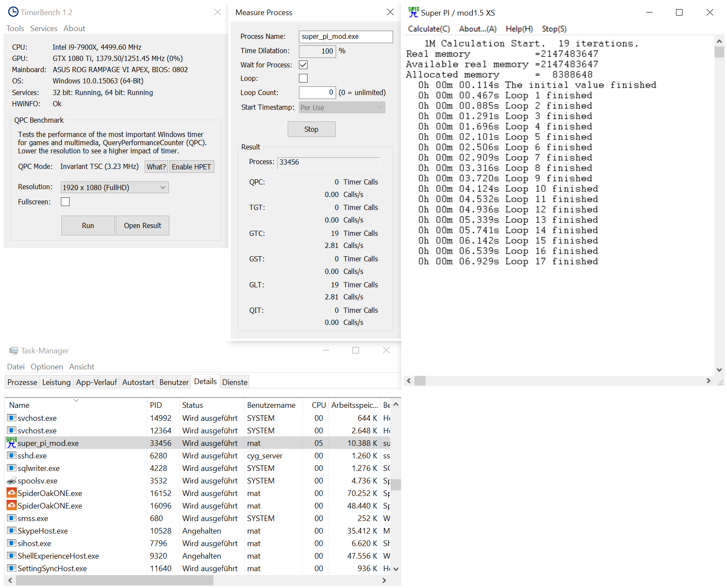This screenshot has height=588, width=727.
Task: Click the spoolsv.exe printer icon
Action: [12, 480]
